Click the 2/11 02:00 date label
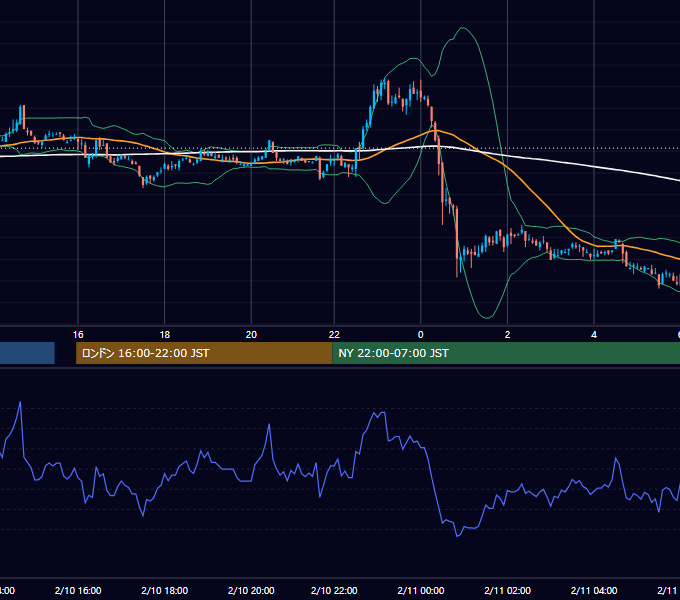Image resolution: width=680 pixels, height=600 pixels. pos(507,590)
